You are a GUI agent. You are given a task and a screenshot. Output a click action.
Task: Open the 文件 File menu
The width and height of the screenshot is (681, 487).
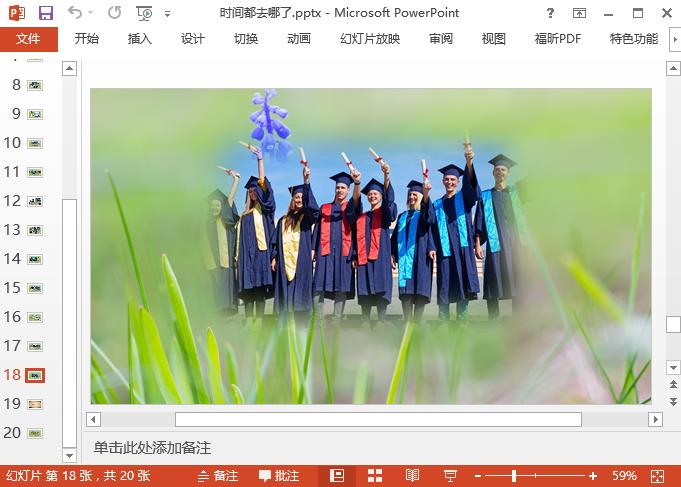(28, 39)
